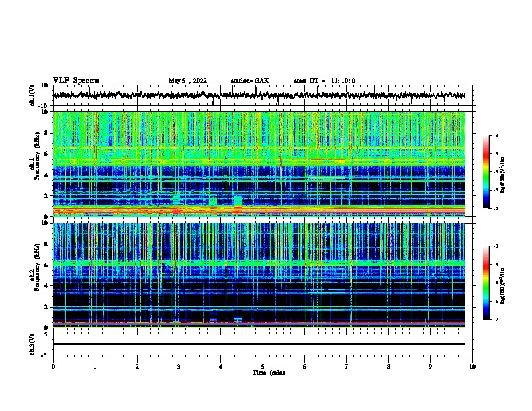Click inside the ch.2 frequency spectrogram
The height and width of the screenshot is (411, 532).
(259, 275)
